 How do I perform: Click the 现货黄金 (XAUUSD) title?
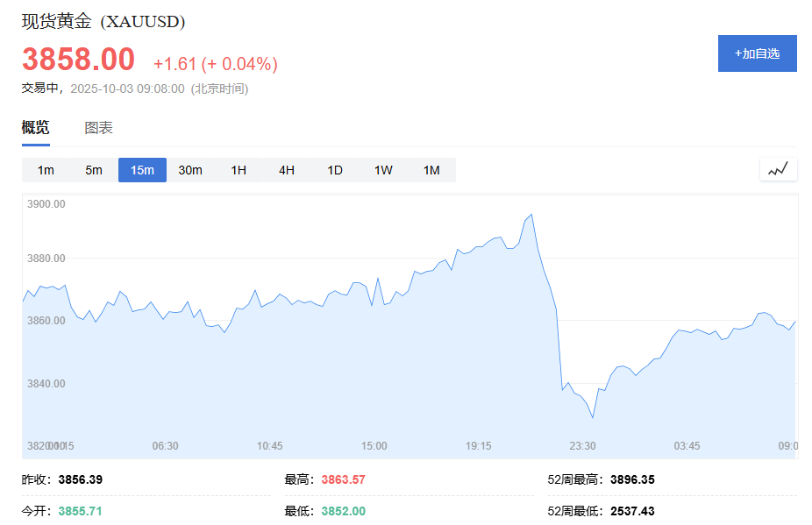pyautogui.click(x=102, y=19)
